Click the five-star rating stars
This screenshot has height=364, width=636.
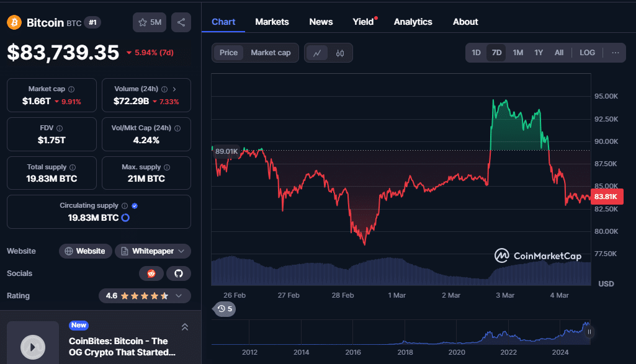click(x=145, y=296)
